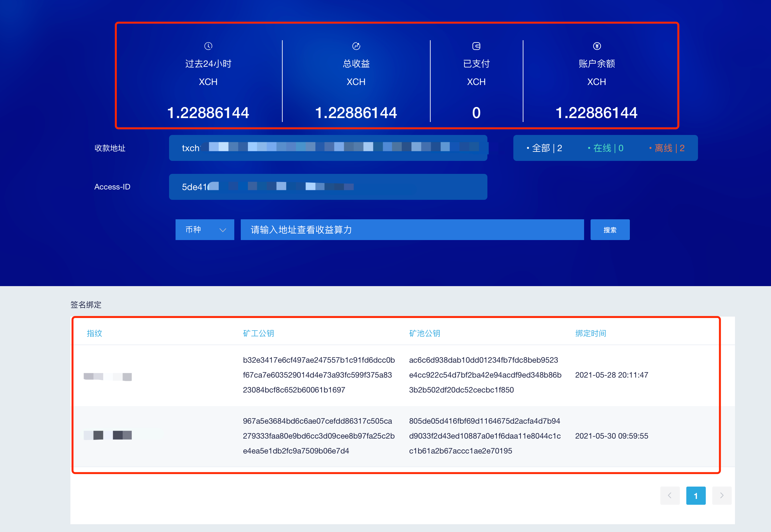Focus the address search input field
Image resolution: width=771 pixels, height=532 pixels.
coord(412,230)
